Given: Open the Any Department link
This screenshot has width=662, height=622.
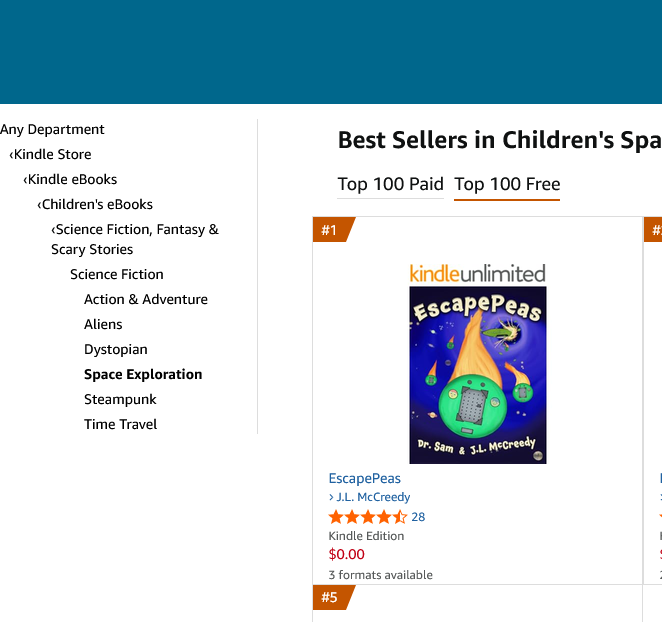Looking at the screenshot, I should [52, 129].
